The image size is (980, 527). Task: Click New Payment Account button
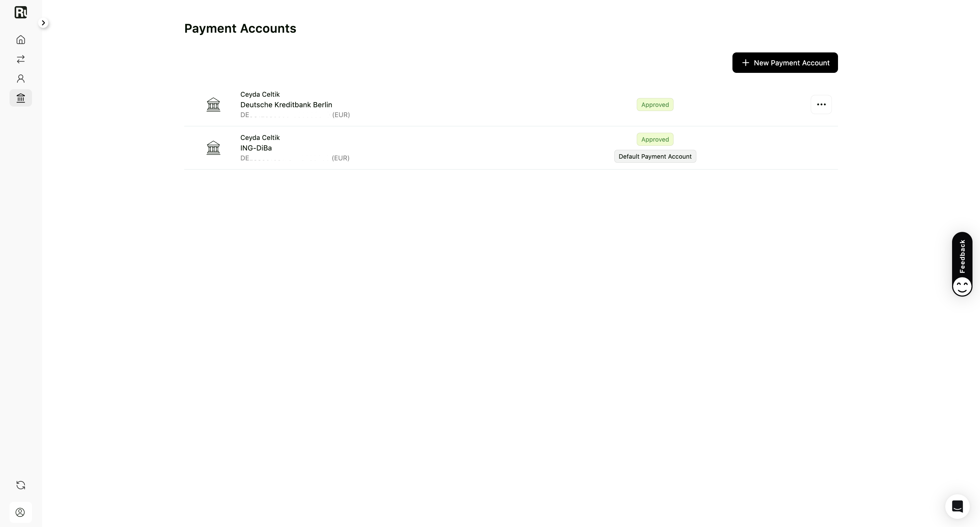click(x=785, y=63)
